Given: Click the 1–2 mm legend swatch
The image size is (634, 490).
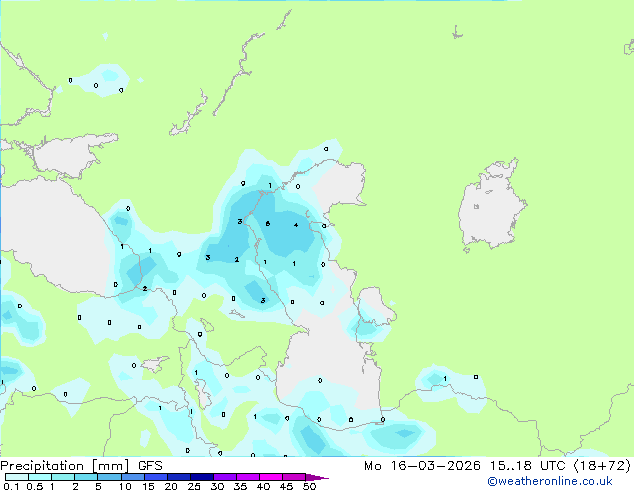Looking at the screenshot, I should point(63,477).
